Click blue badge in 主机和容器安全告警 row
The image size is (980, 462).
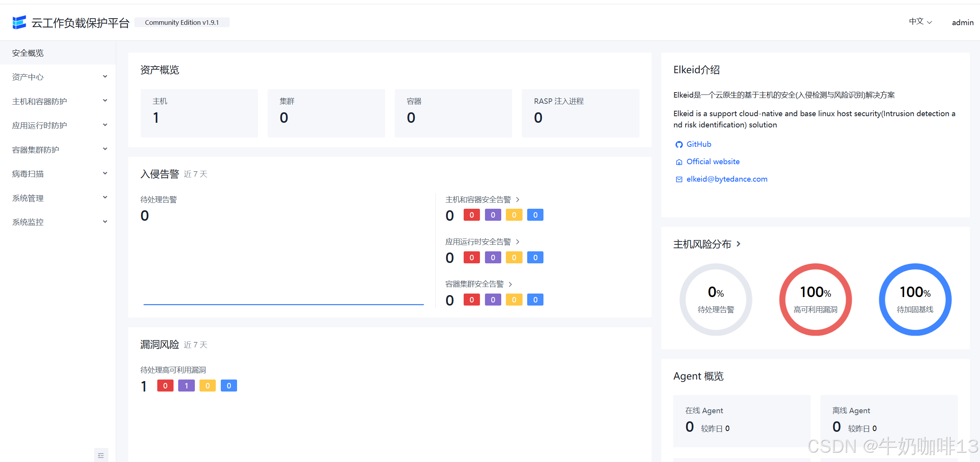coord(535,215)
